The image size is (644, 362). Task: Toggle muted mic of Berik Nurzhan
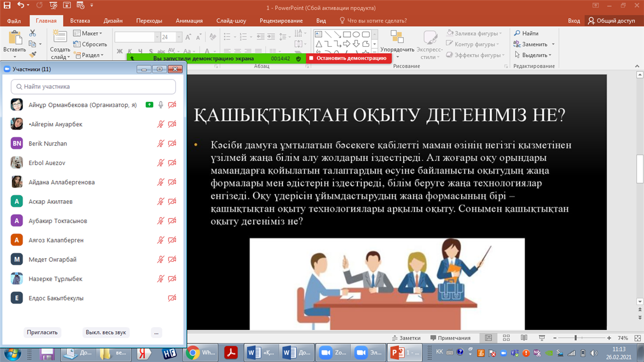pyautogui.click(x=160, y=143)
